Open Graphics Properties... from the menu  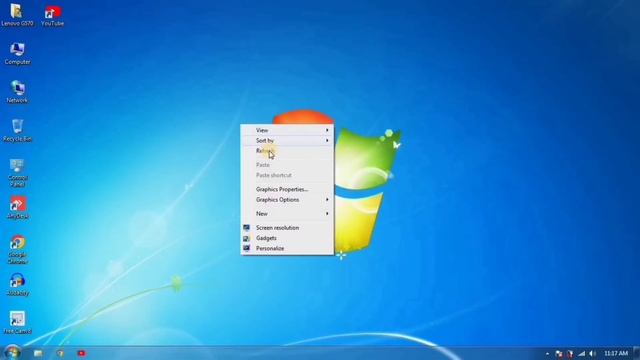tap(287, 189)
